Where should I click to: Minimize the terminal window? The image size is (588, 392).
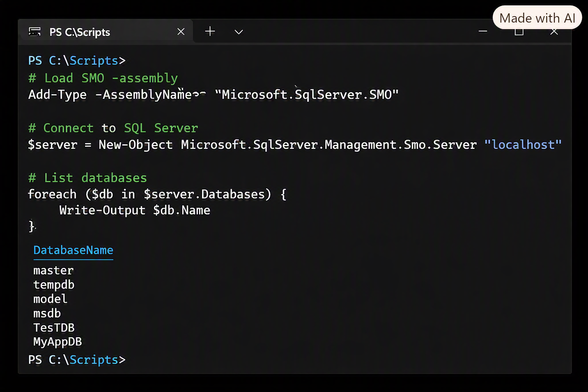tap(483, 31)
